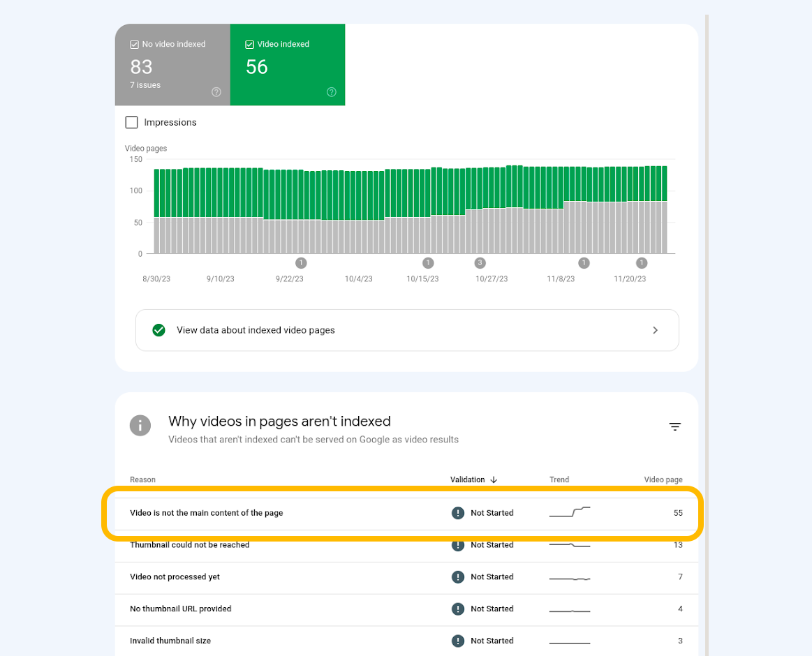Enable the Impressions checkbox
Viewport: 812px width, 656px height.
tap(131, 122)
